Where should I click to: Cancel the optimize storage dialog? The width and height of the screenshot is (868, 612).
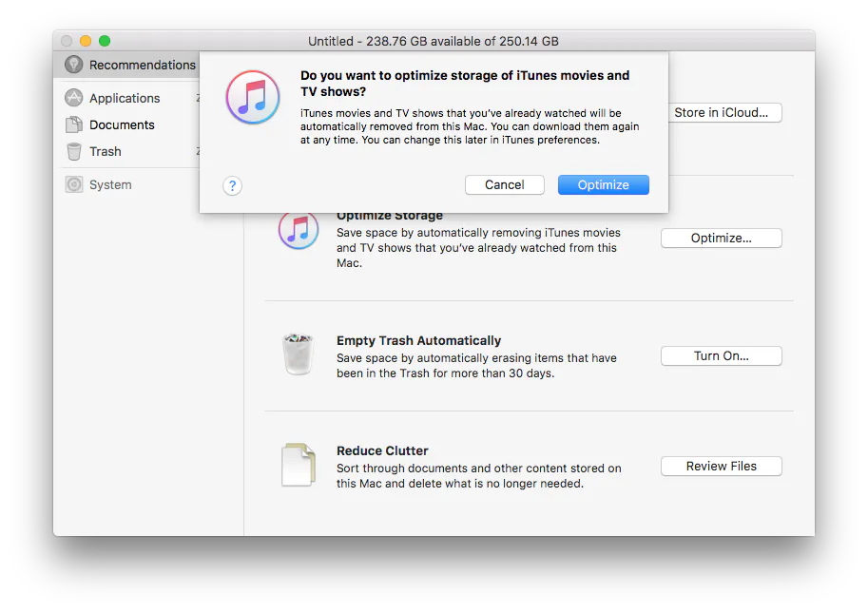pyautogui.click(x=504, y=184)
